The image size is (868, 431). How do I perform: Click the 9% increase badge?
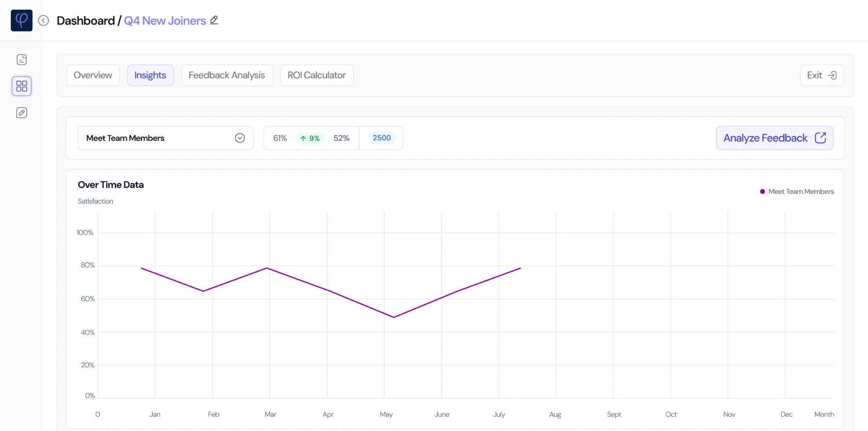(310, 138)
